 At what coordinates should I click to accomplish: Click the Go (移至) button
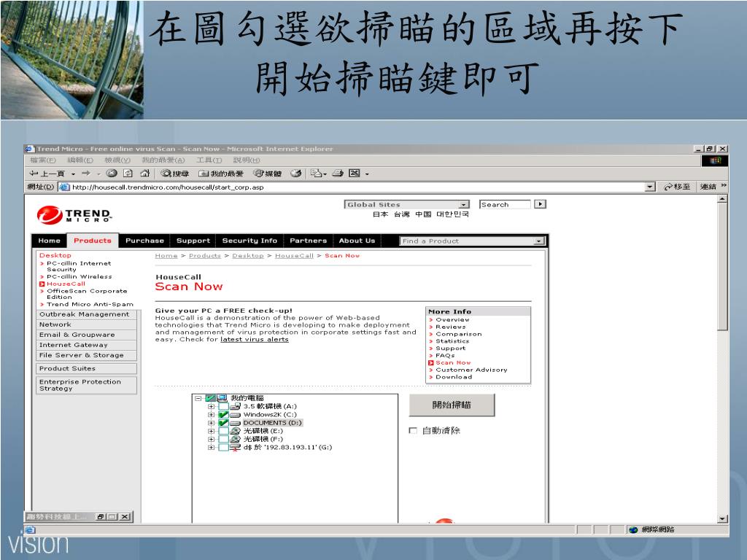(x=677, y=187)
